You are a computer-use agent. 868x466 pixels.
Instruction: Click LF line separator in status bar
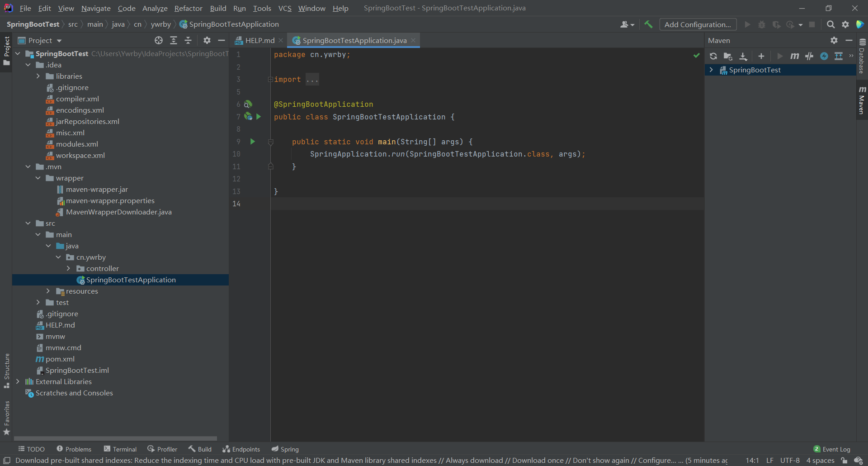pos(770,461)
